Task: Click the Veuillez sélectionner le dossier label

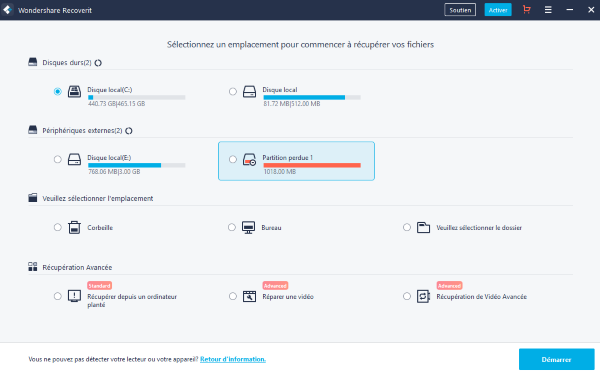Action: [x=479, y=228]
